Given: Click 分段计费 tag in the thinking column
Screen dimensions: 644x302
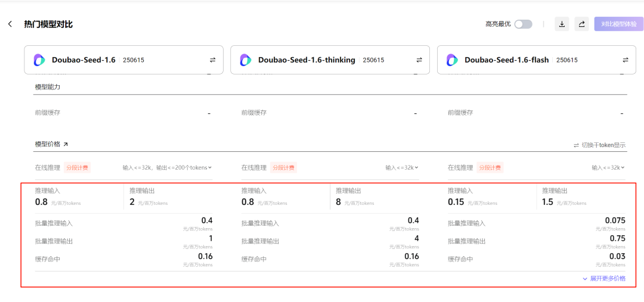Looking at the screenshot, I should (x=283, y=167).
